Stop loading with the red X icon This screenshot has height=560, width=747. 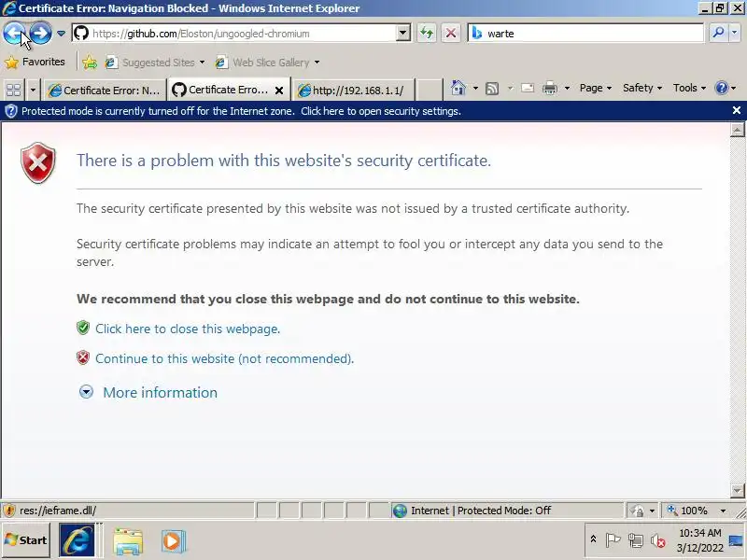[450, 34]
